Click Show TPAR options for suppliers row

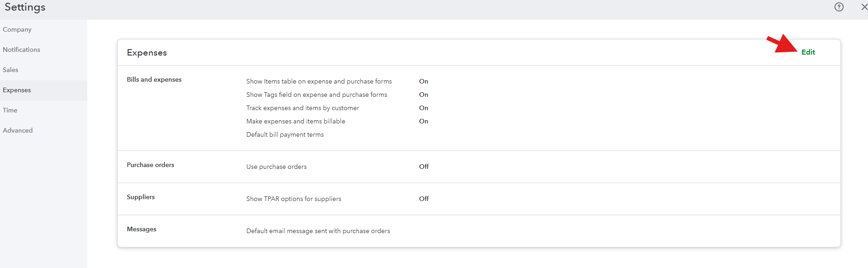(x=294, y=199)
